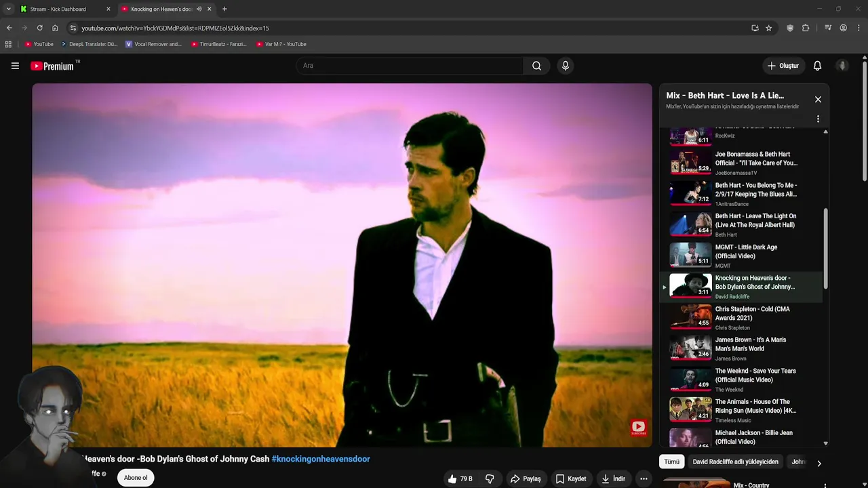
Task: Open the media controls music icon
Action: point(828,28)
